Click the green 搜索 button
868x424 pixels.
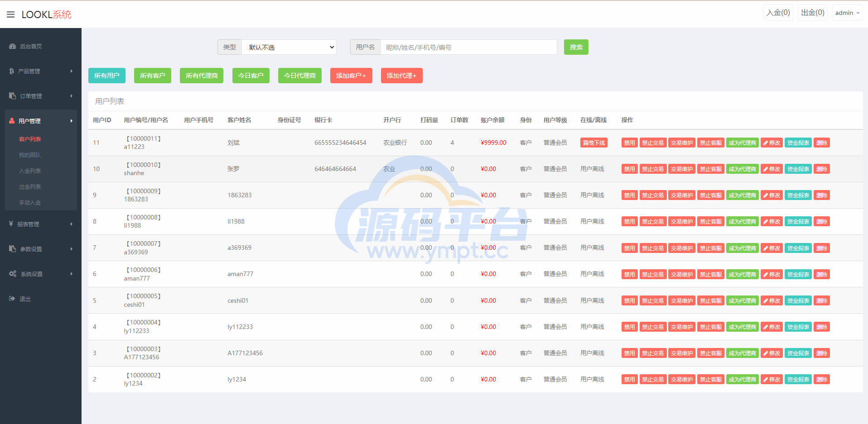[x=576, y=47]
